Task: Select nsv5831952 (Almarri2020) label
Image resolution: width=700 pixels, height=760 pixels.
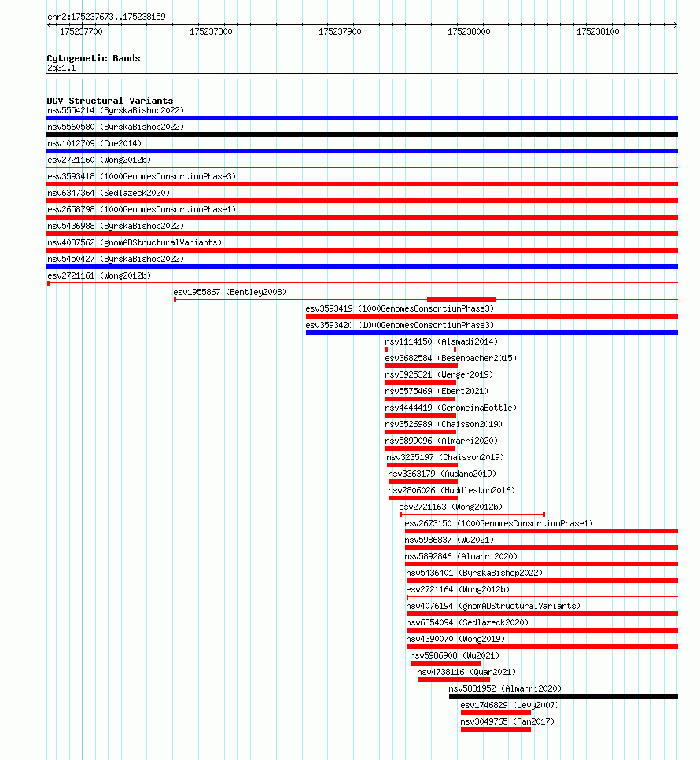Action: tap(505, 688)
